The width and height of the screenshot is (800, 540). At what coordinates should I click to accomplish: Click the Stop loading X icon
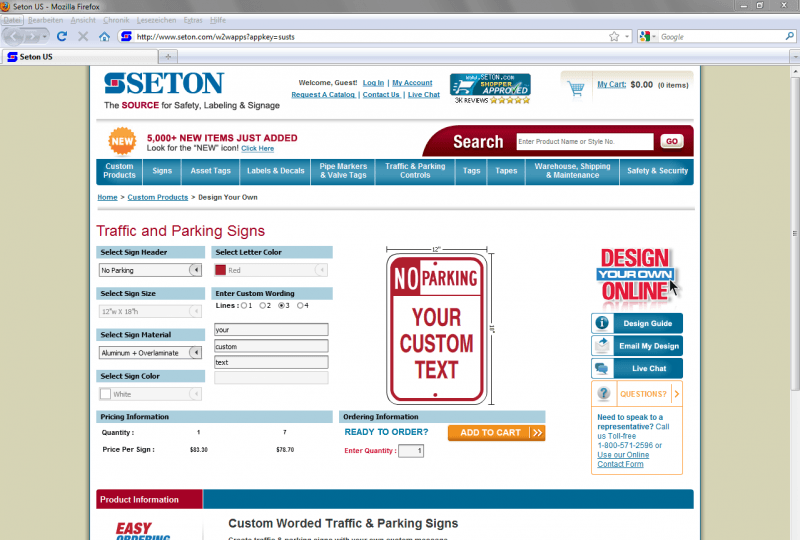click(83, 37)
